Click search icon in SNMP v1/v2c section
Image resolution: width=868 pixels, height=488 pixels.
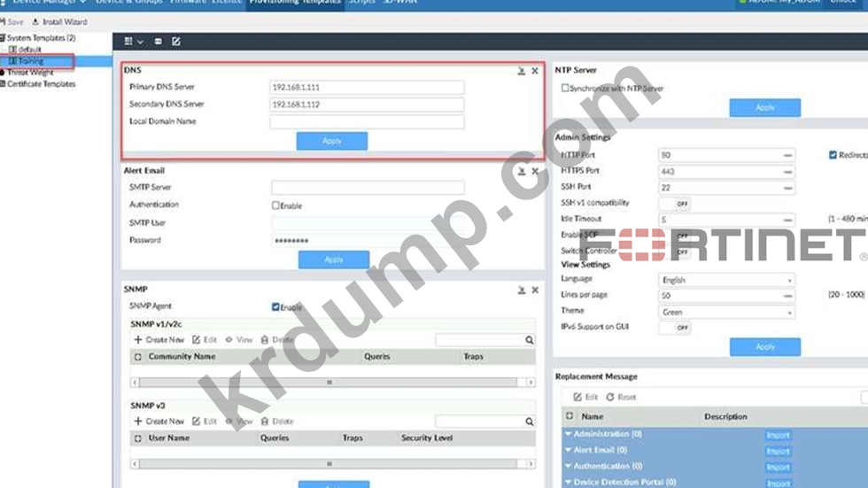coord(530,340)
